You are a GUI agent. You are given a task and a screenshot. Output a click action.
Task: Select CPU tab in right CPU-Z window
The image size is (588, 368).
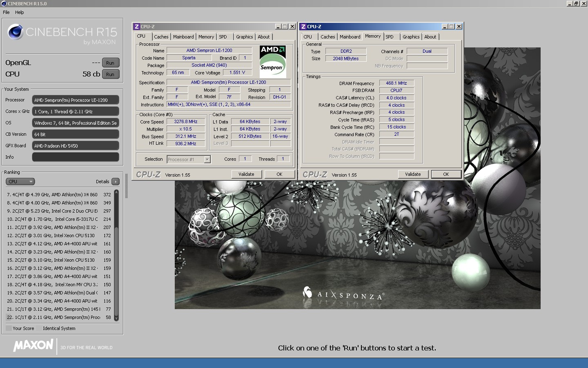(308, 37)
